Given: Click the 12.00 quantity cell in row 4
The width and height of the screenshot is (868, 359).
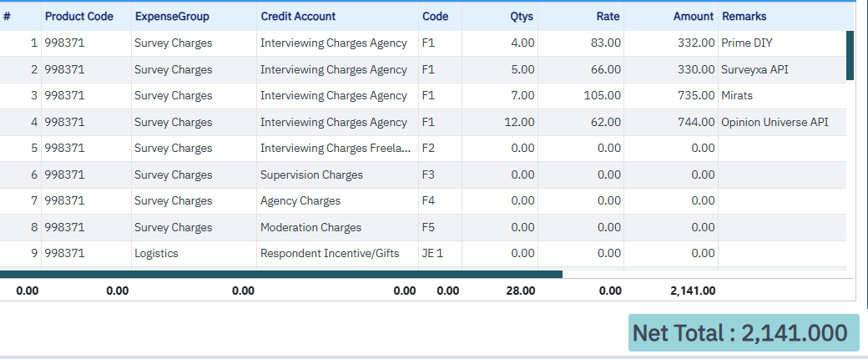Looking at the screenshot, I should click(x=500, y=123).
